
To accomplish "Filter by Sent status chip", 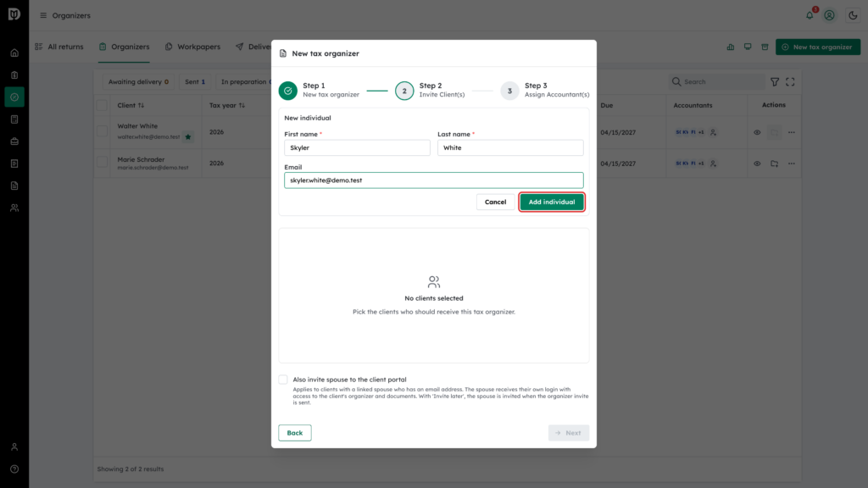I will tap(195, 82).
